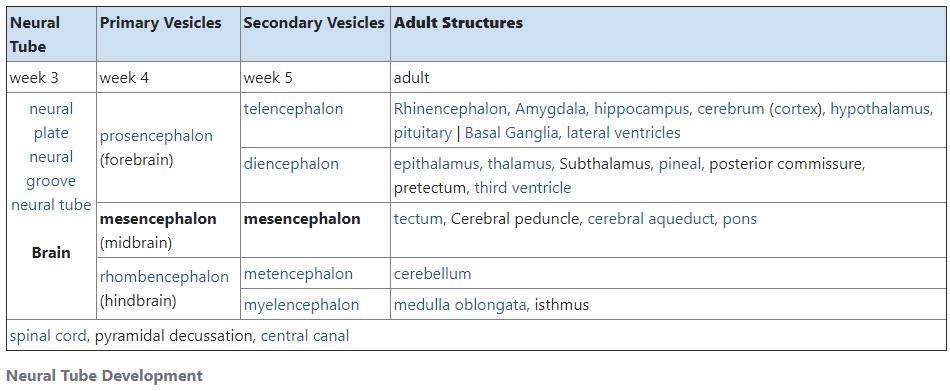Open the telencephalon link
This screenshot has height=391, width=950.
click(293, 109)
